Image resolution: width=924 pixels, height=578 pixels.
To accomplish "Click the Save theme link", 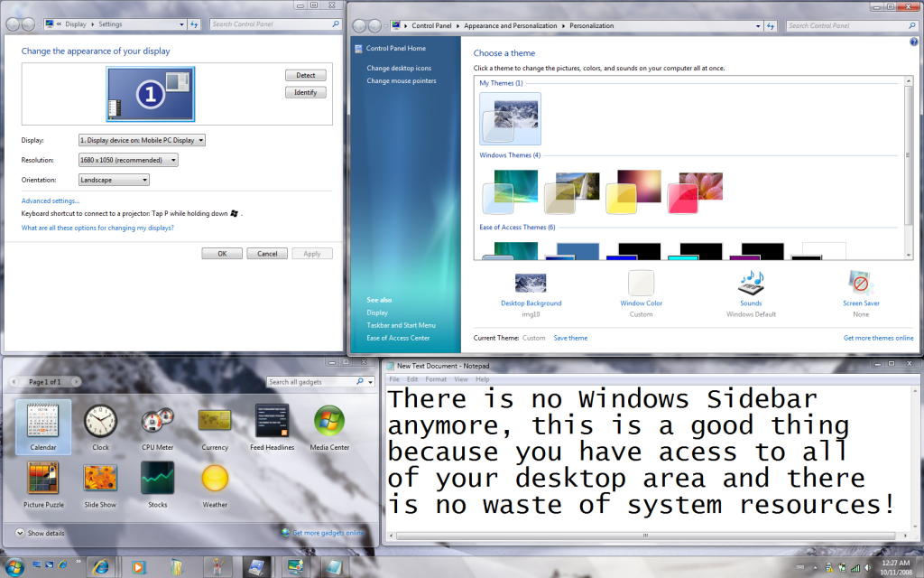I will pos(570,338).
